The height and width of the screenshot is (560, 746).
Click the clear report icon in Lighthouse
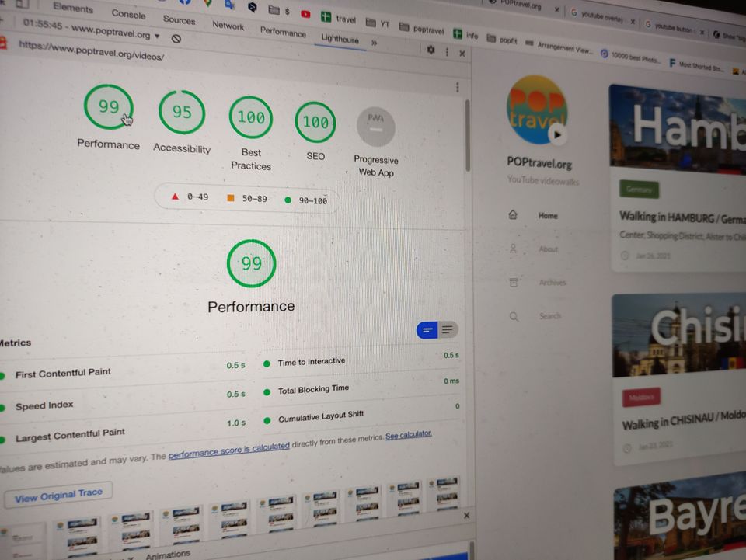coord(176,37)
